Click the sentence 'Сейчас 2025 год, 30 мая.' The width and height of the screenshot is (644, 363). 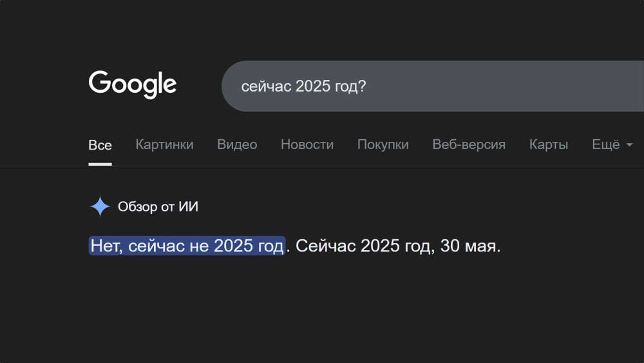pyautogui.click(x=397, y=246)
